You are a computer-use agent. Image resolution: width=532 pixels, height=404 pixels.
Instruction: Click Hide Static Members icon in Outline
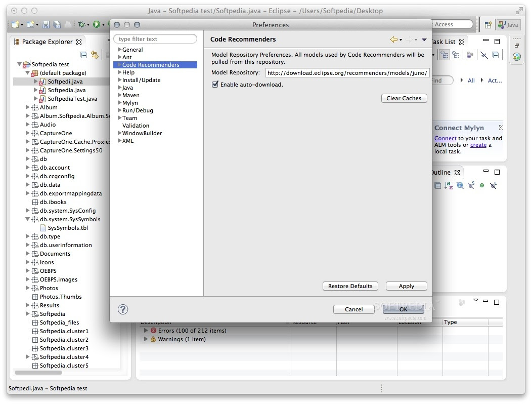point(471,185)
